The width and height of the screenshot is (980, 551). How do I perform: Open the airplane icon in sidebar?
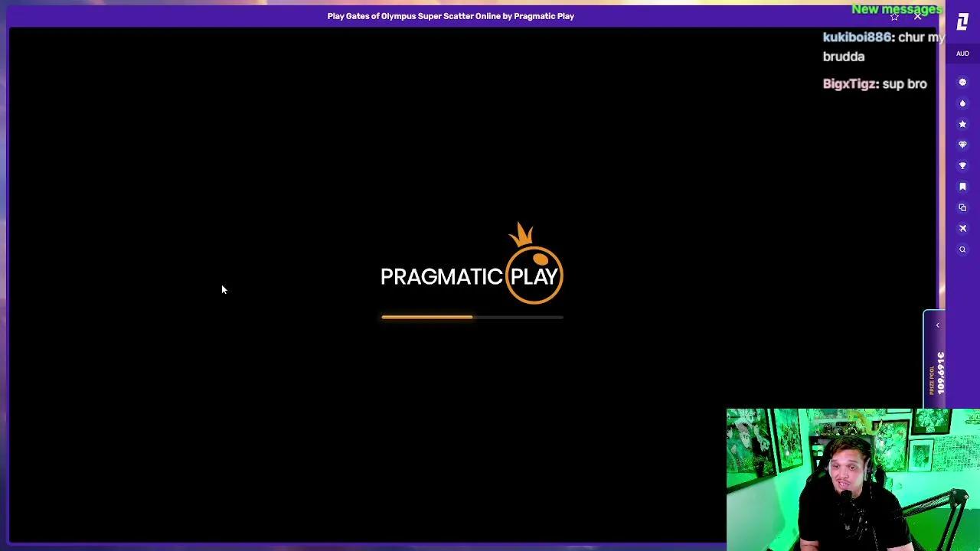(962, 228)
